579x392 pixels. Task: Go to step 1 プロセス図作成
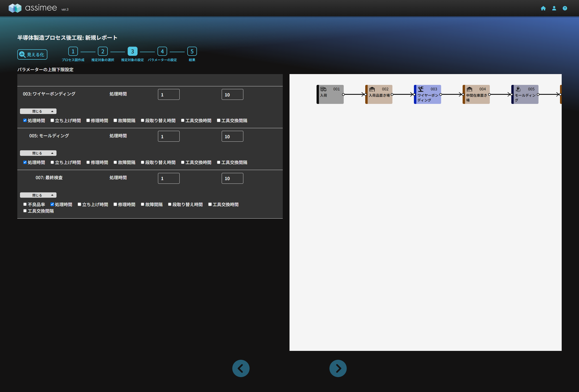click(73, 51)
